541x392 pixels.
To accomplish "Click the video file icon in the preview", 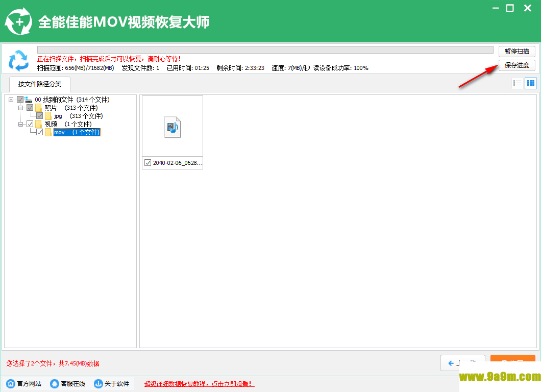I will tap(173, 127).
